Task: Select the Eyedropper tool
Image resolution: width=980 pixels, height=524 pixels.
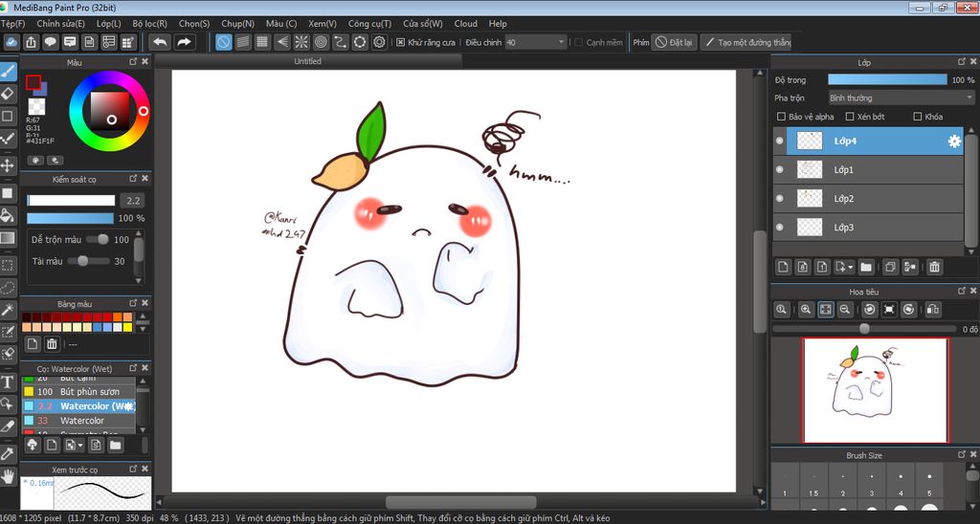Action: pos(8,453)
